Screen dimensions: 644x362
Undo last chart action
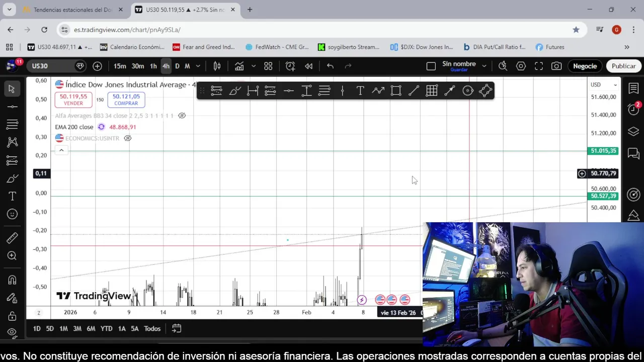pyautogui.click(x=330, y=66)
